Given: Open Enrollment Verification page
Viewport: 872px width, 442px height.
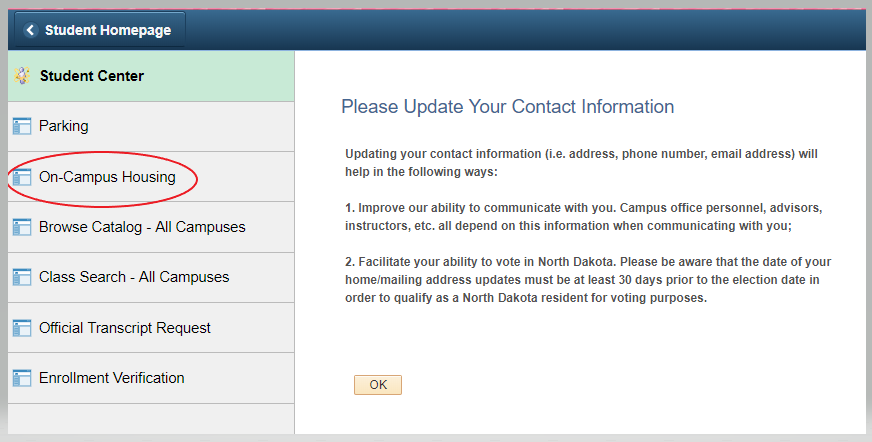Looking at the screenshot, I should click(x=112, y=378).
